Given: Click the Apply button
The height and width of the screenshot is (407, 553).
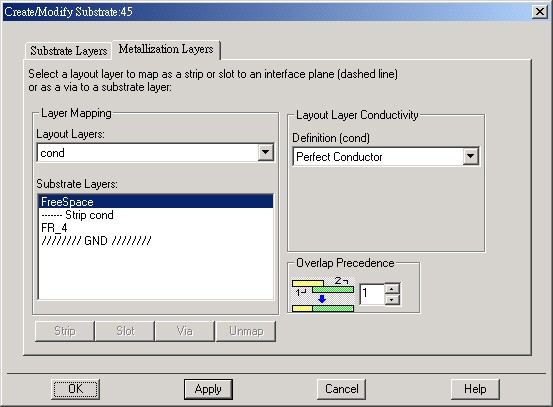Looking at the screenshot, I should [208, 389].
